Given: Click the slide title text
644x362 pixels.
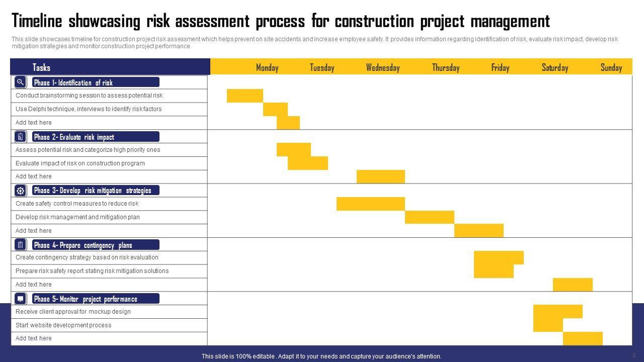Looking at the screenshot, I should (280, 22).
